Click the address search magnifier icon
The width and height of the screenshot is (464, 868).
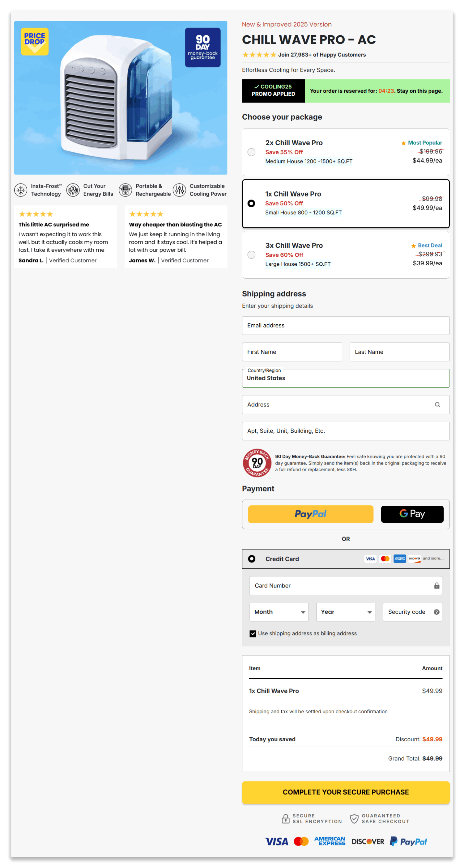pyautogui.click(x=437, y=404)
